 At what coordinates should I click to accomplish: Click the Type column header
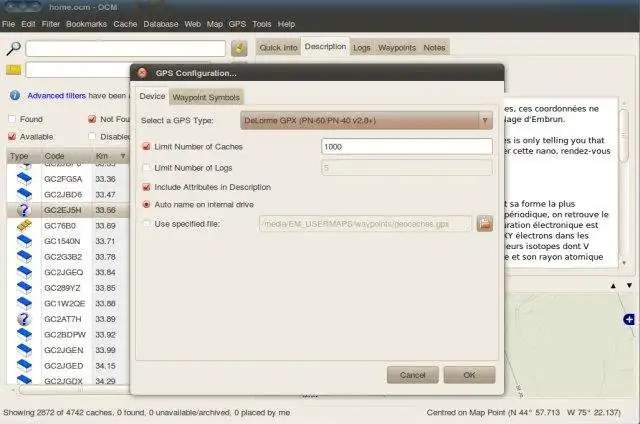[x=24, y=156]
